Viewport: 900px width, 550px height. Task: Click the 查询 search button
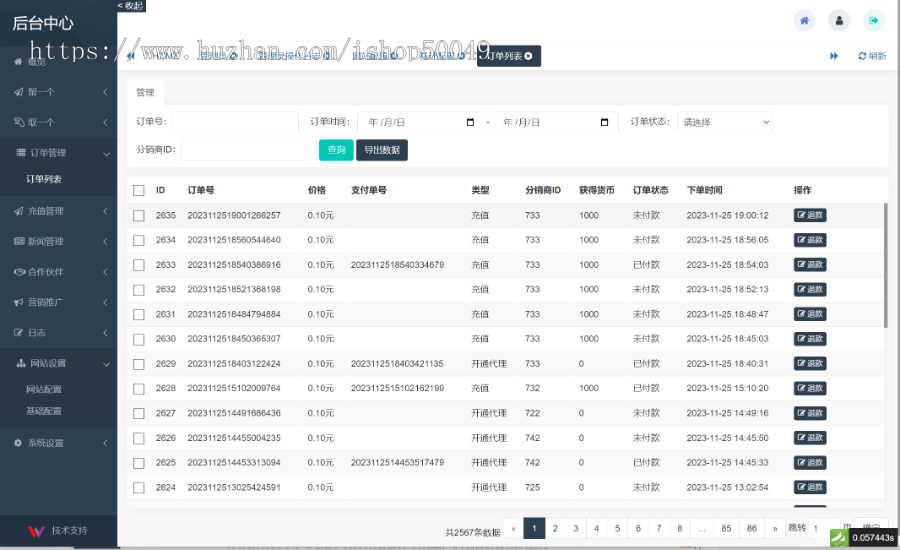pos(336,150)
